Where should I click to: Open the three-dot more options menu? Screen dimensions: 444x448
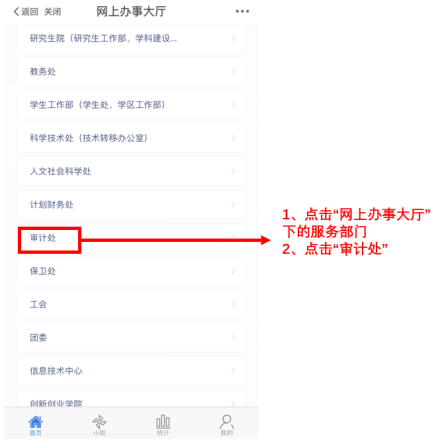[242, 11]
